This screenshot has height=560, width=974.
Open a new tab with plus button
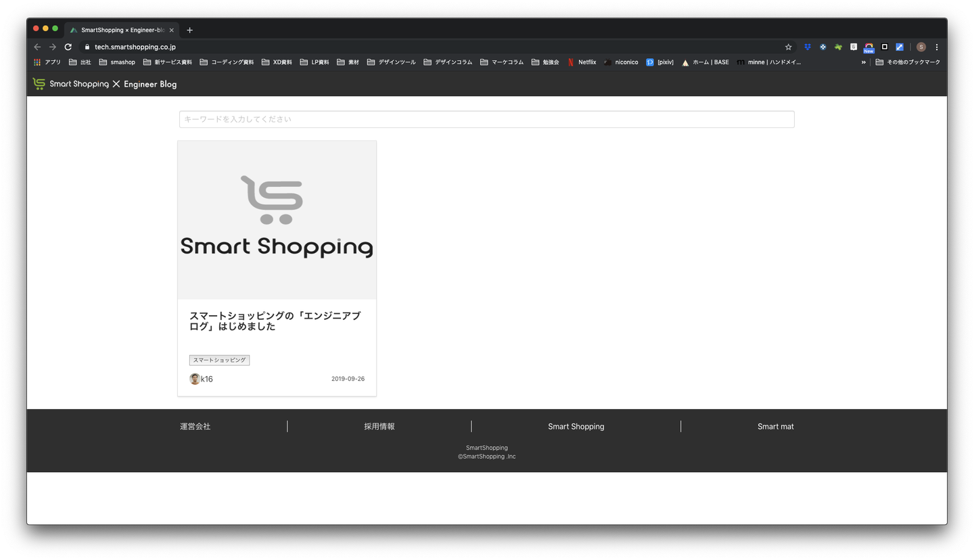(189, 30)
